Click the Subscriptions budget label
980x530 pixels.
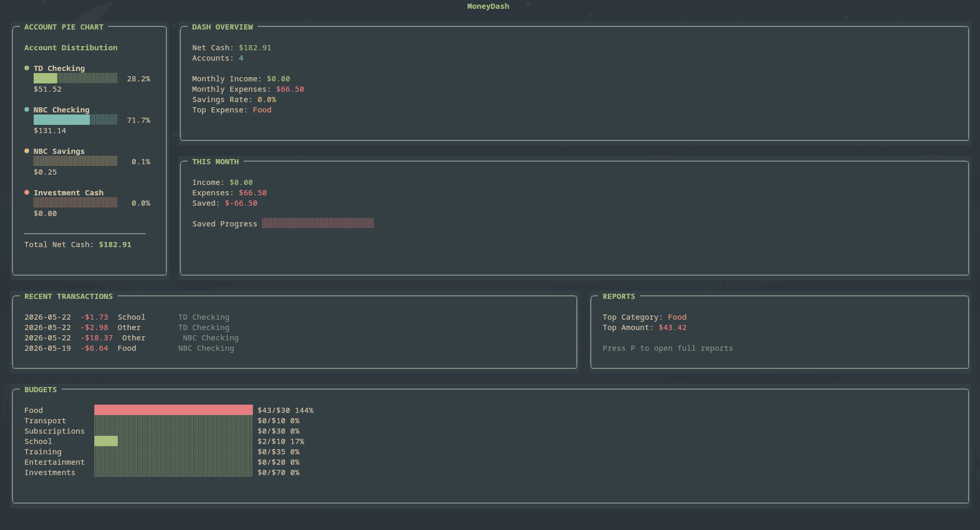(54, 431)
